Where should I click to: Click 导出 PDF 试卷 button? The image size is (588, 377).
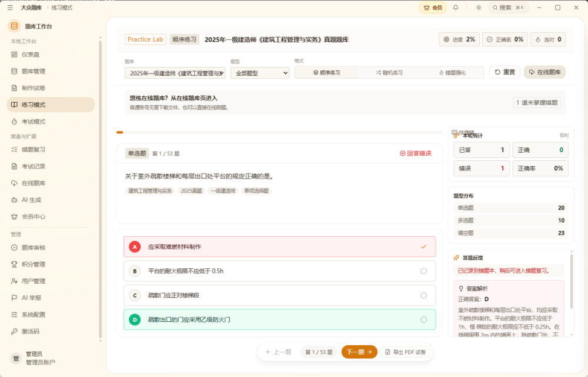(x=405, y=352)
